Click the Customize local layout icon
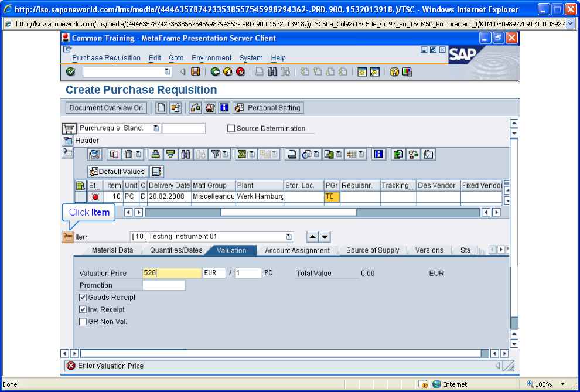Screen dimensions: 580x392 click(x=407, y=71)
